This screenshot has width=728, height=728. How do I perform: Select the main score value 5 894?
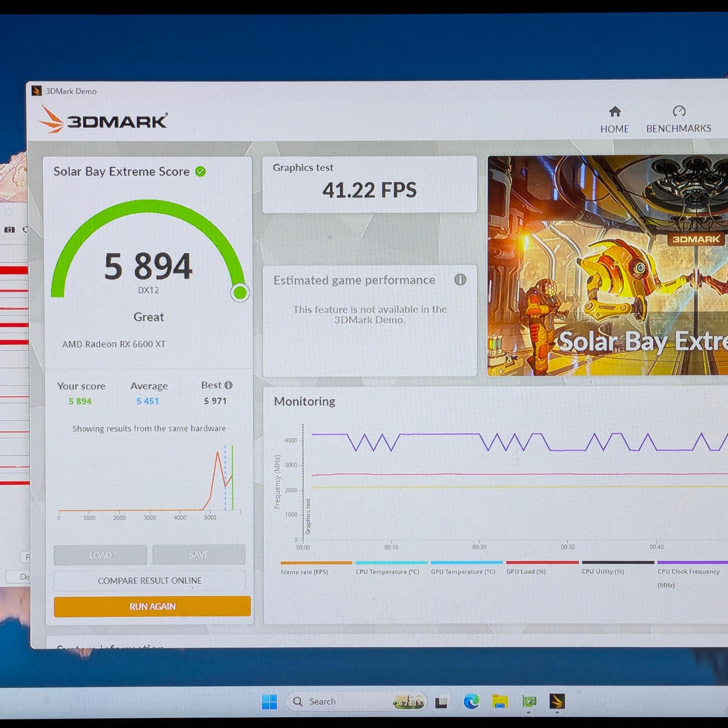[148, 266]
